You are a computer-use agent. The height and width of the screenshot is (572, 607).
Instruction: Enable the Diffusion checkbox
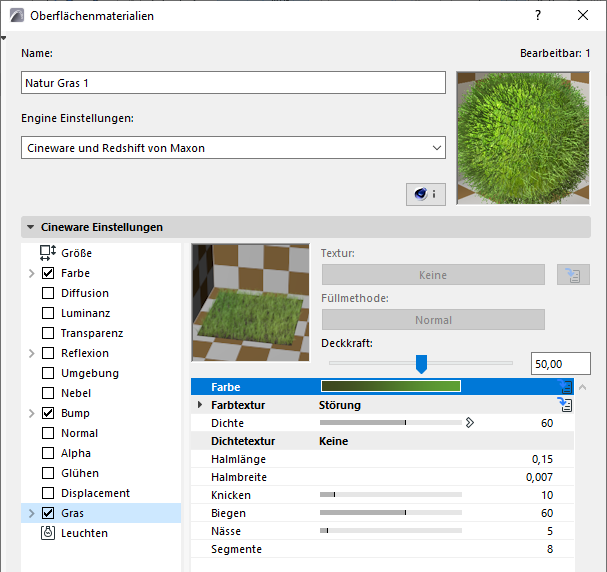pyautogui.click(x=48, y=293)
